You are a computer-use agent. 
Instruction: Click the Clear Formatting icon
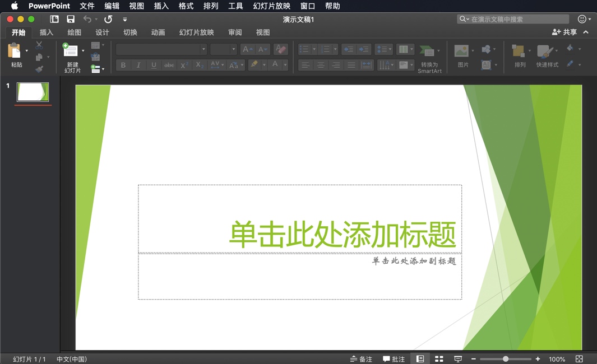pos(280,49)
